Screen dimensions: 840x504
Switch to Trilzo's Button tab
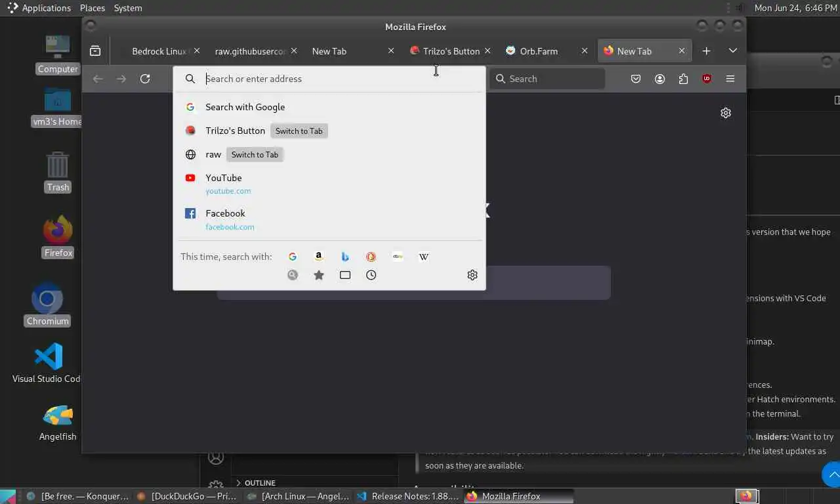click(450, 51)
